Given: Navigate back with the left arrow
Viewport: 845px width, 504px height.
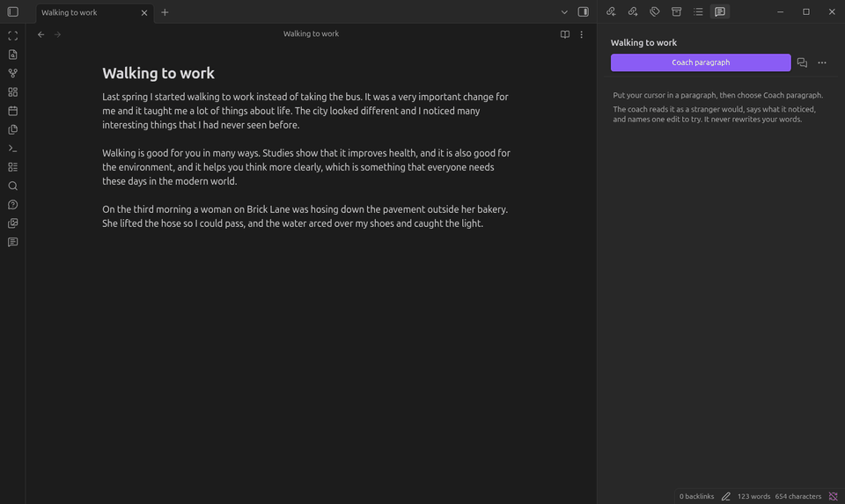Looking at the screenshot, I should tap(41, 34).
